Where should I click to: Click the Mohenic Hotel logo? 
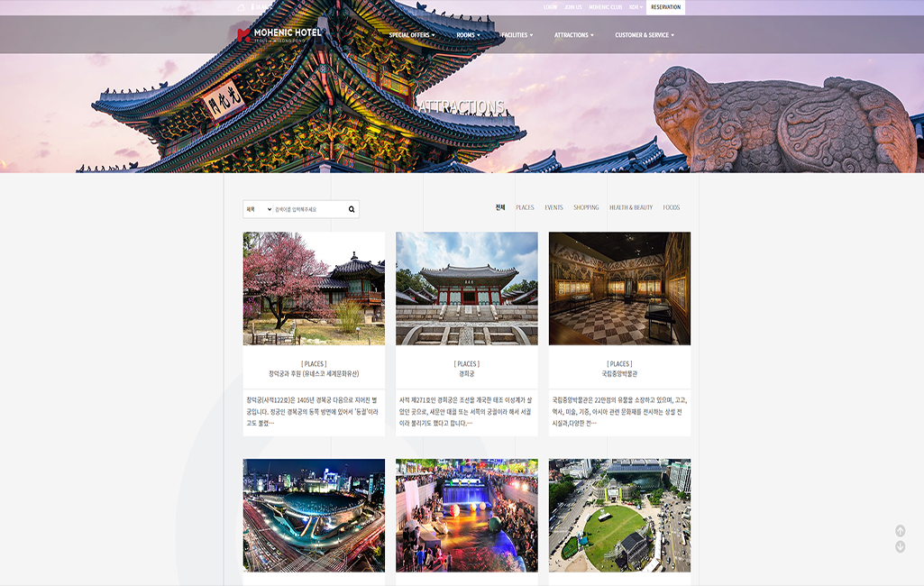[279, 35]
